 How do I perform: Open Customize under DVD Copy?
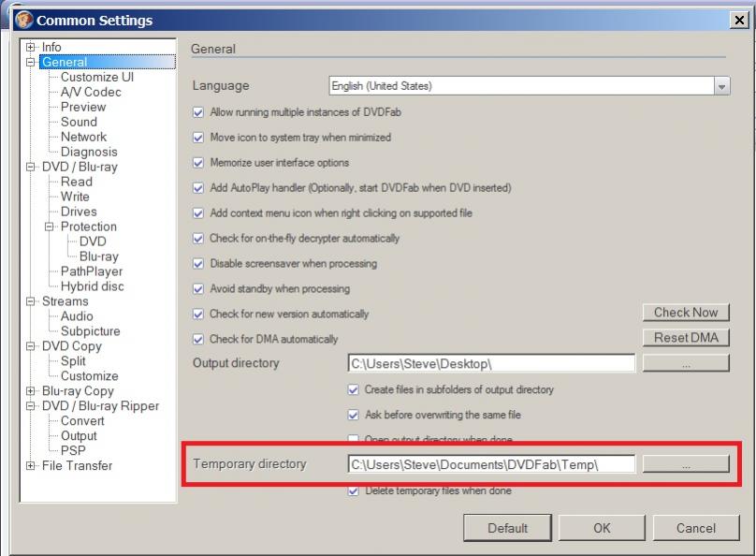[x=89, y=376]
